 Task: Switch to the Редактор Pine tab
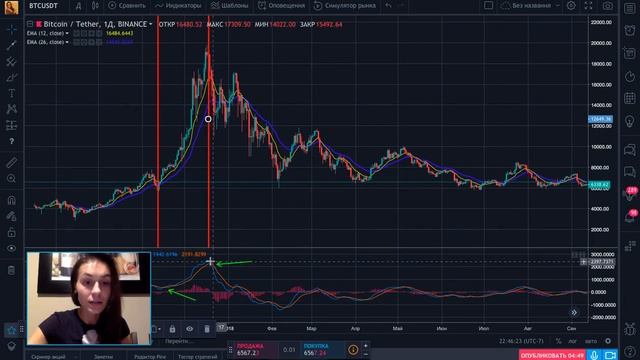pos(150,356)
